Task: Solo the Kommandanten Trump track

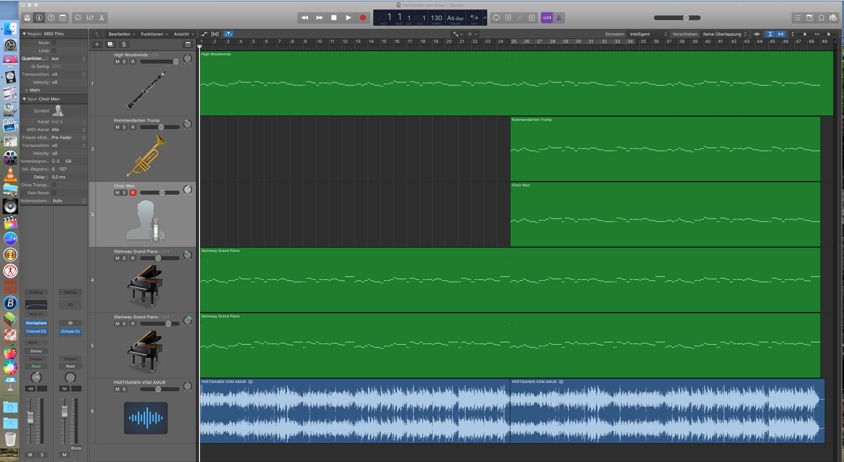Action: point(125,127)
